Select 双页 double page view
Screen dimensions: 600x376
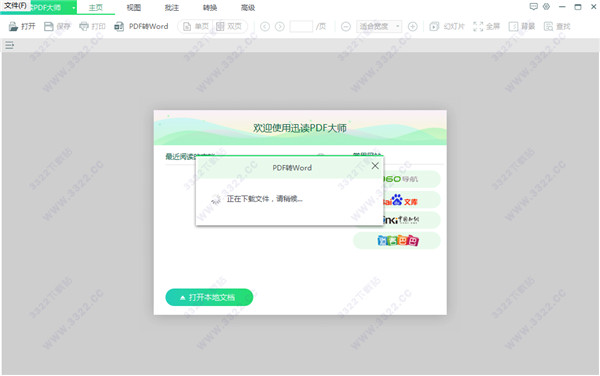[229, 26]
